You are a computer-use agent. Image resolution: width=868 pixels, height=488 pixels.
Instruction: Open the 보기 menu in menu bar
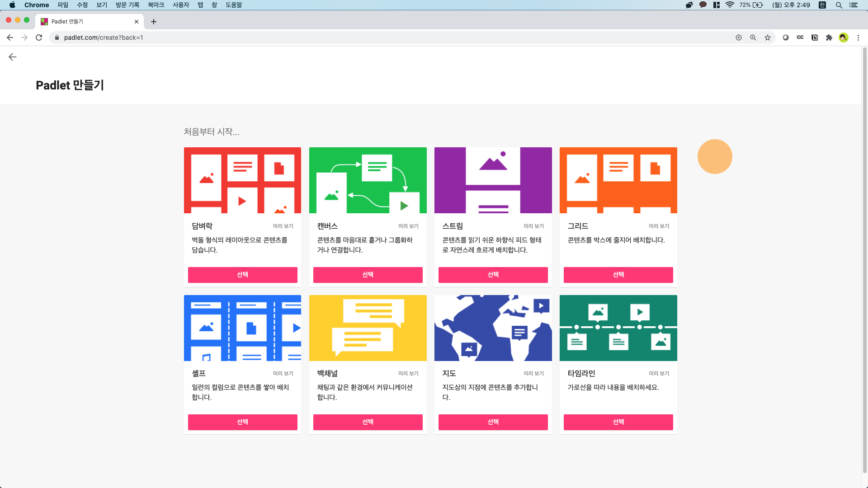(x=102, y=5)
